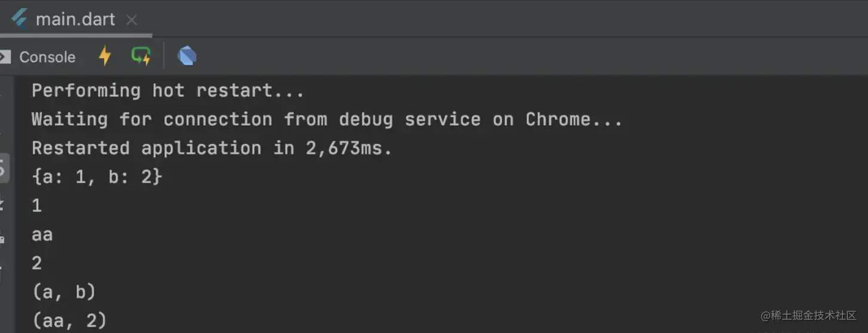Click the terminal icon beside Console

coord(5,57)
